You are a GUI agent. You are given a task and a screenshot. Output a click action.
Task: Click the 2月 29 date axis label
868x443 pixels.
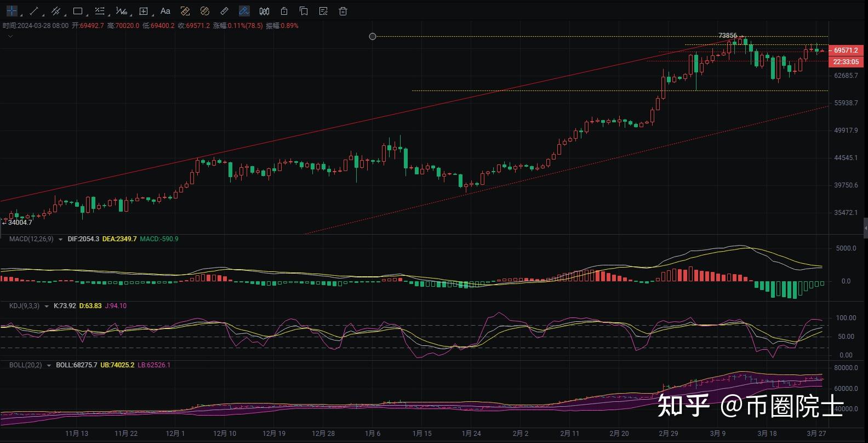click(x=669, y=433)
